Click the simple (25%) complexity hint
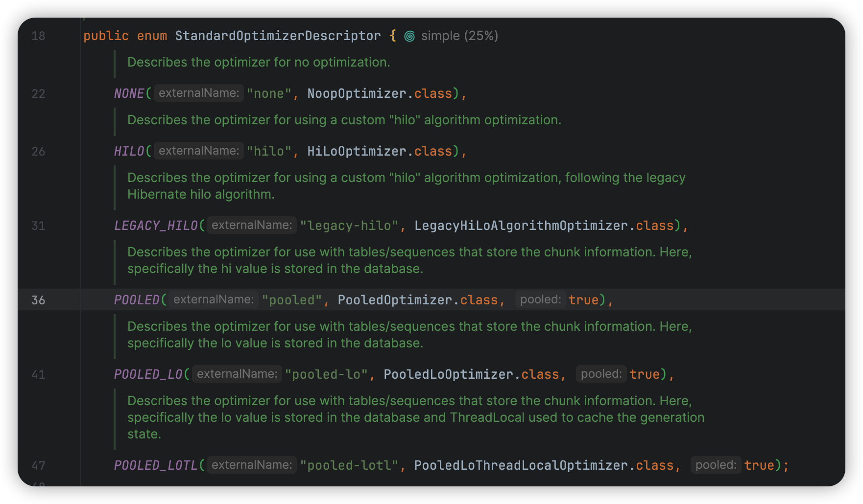The width and height of the screenshot is (863, 504). coord(459,36)
